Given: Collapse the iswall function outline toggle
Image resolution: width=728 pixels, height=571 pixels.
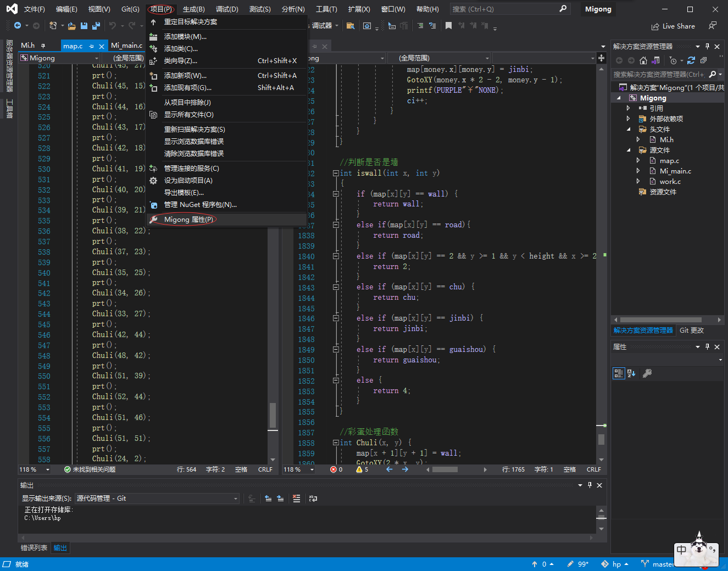Looking at the screenshot, I should [x=336, y=173].
